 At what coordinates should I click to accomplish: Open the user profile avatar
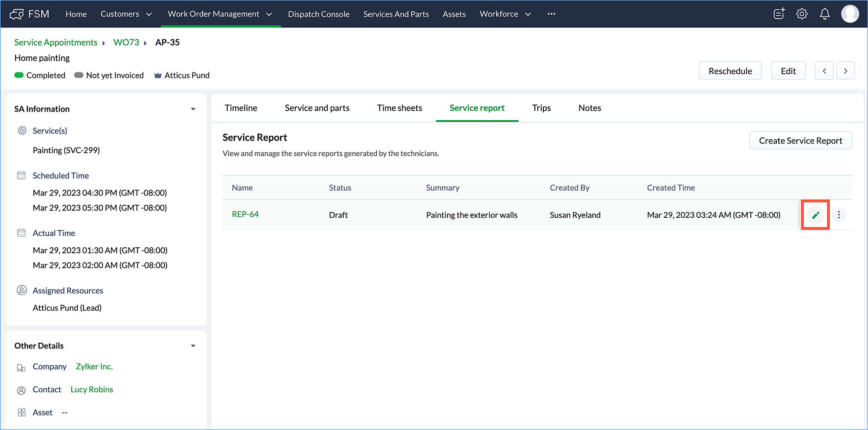[x=849, y=14]
